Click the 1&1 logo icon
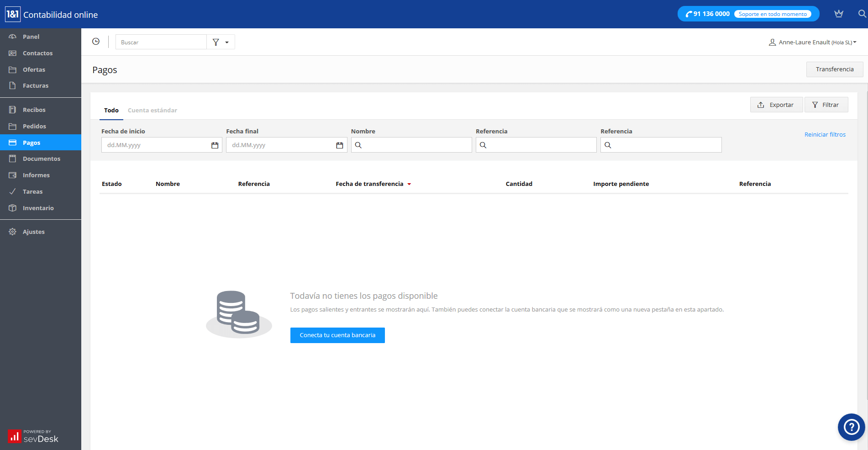 pos(12,14)
